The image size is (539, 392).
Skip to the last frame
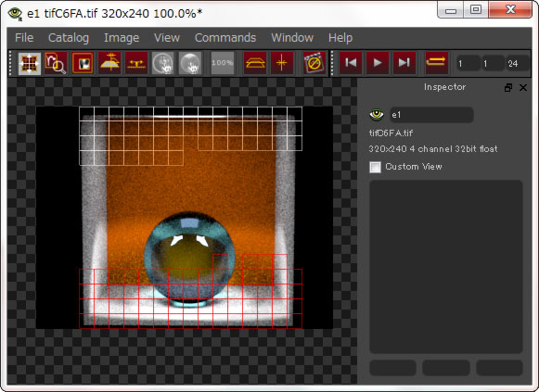(x=404, y=63)
